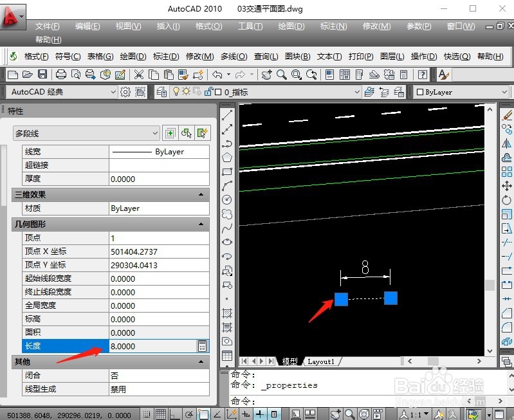Click the Copy icon in toolbar

click(153, 75)
